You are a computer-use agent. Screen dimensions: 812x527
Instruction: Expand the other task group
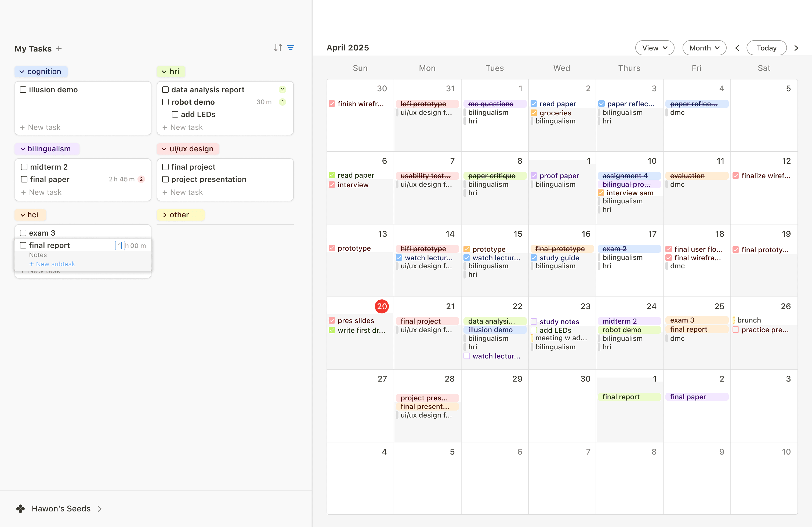click(165, 215)
